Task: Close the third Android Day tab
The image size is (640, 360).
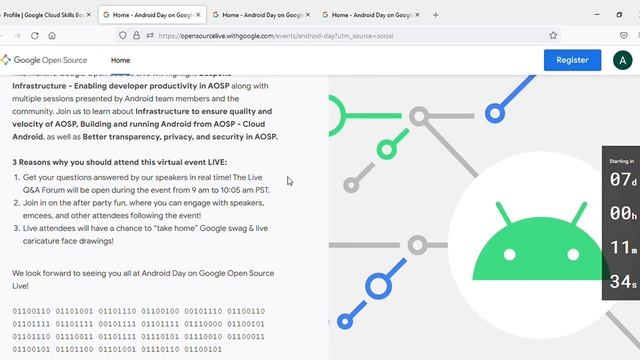Action: point(308,15)
